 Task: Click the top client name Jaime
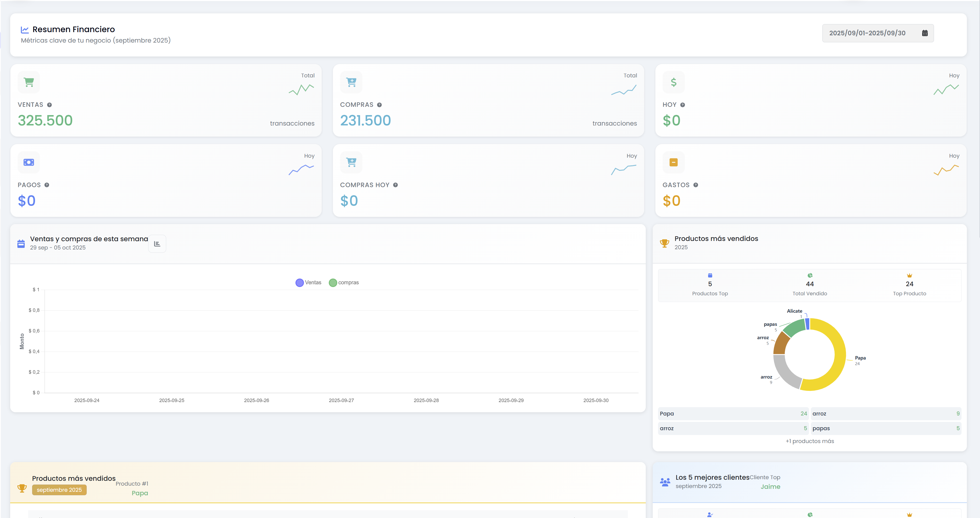[x=770, y=487]
